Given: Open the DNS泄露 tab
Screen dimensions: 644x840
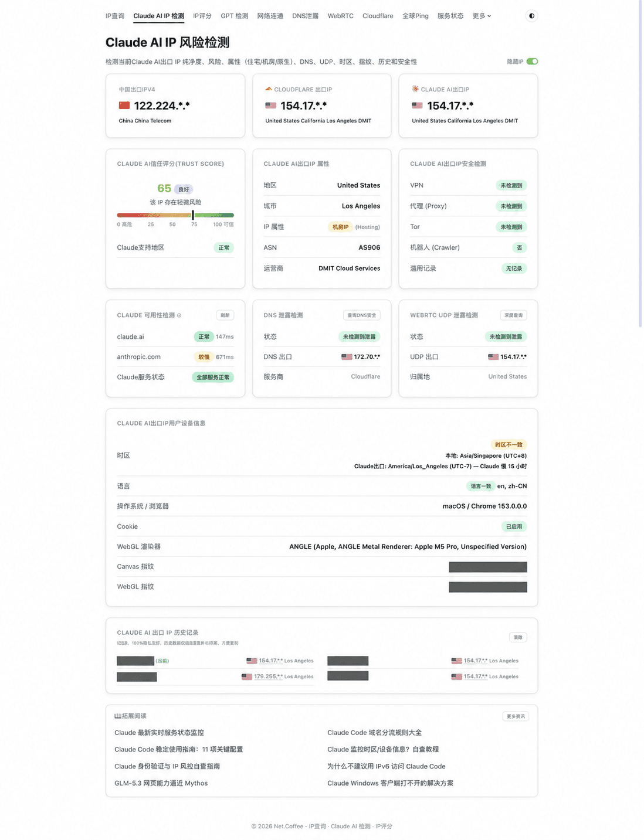Looking at the screenshot, I should click(x=306, y=16).
